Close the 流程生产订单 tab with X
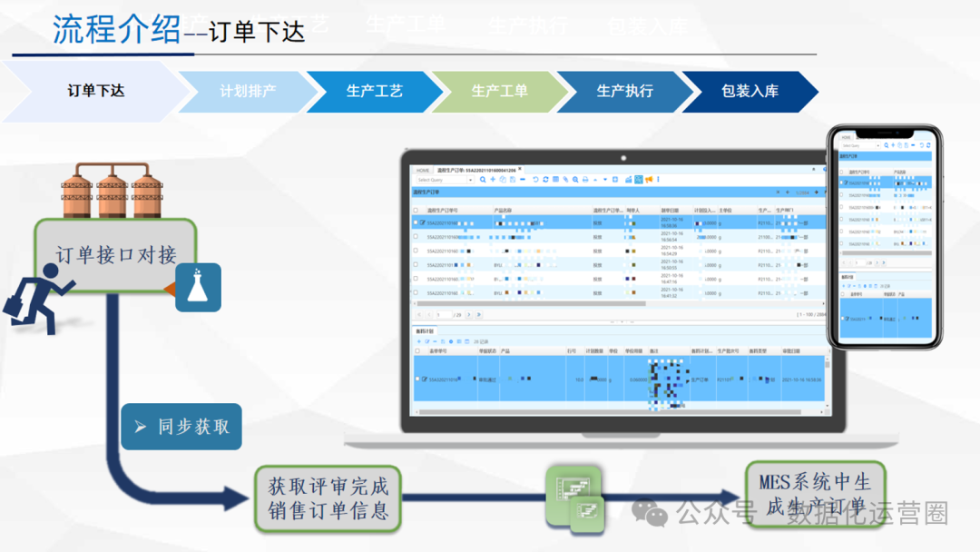The height and width of the screenshot is (552, 980). point(520,169)
